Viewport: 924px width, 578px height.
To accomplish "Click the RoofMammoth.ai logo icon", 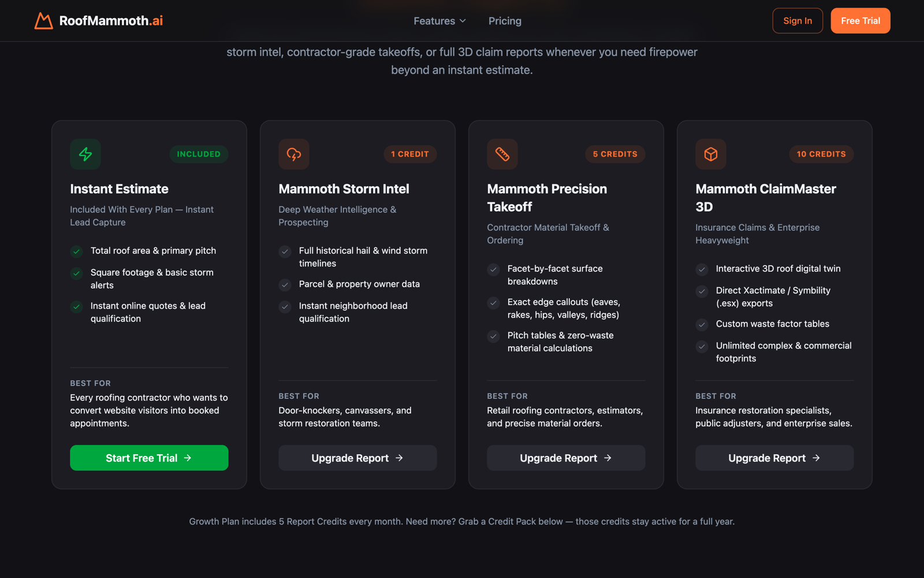I will point(43,21).
